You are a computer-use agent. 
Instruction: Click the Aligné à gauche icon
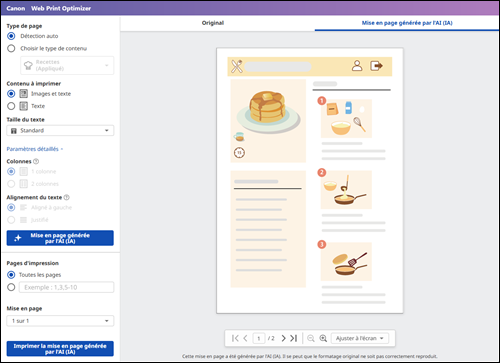23,207
